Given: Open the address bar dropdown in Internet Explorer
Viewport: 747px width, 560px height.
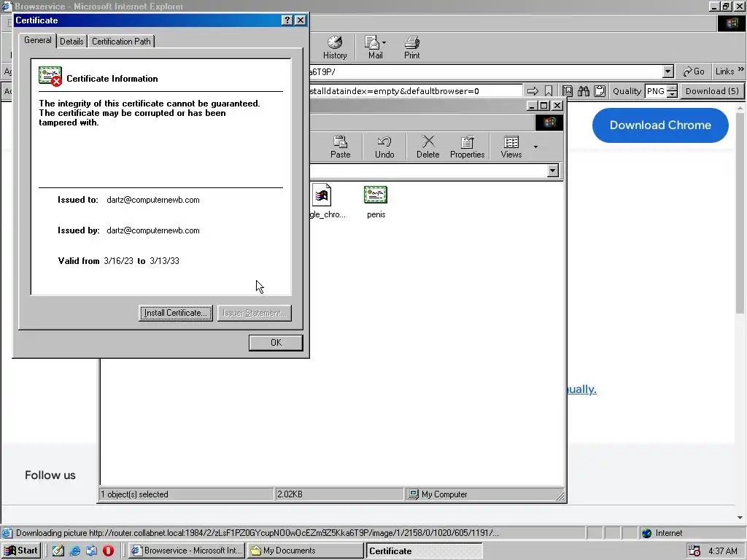Looking at the screenshot, I should 668,71.
